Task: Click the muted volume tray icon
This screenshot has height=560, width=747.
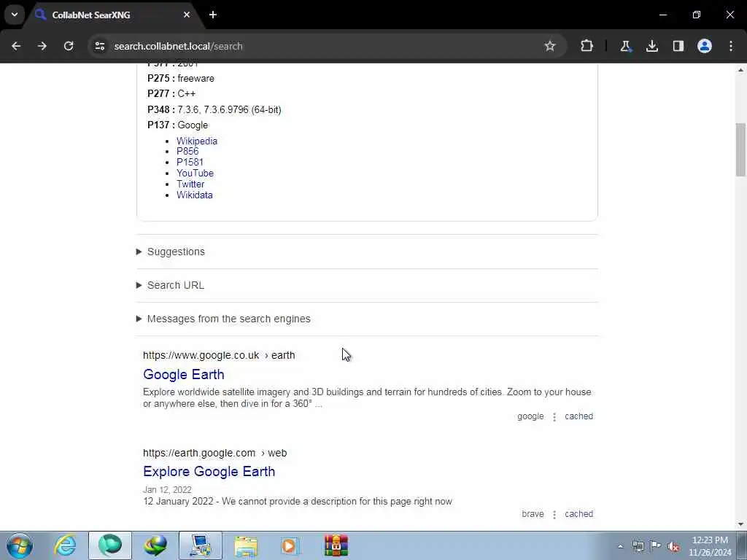Action: click(x=673, y=547)
